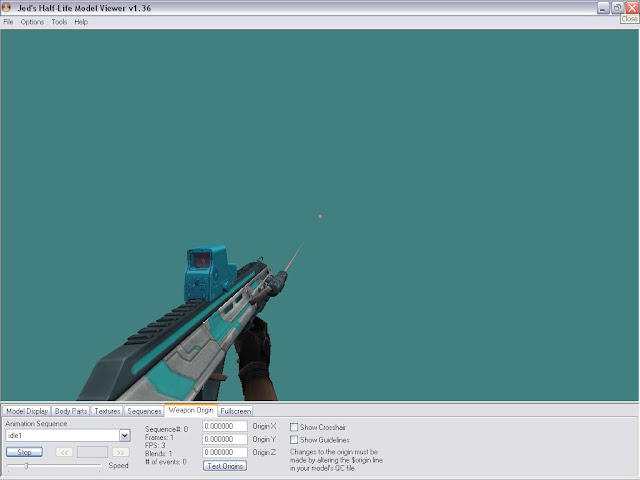This screenshot has height=480, width=640.
Task: Click the Origin Z input field
Action: coord(224,452)
